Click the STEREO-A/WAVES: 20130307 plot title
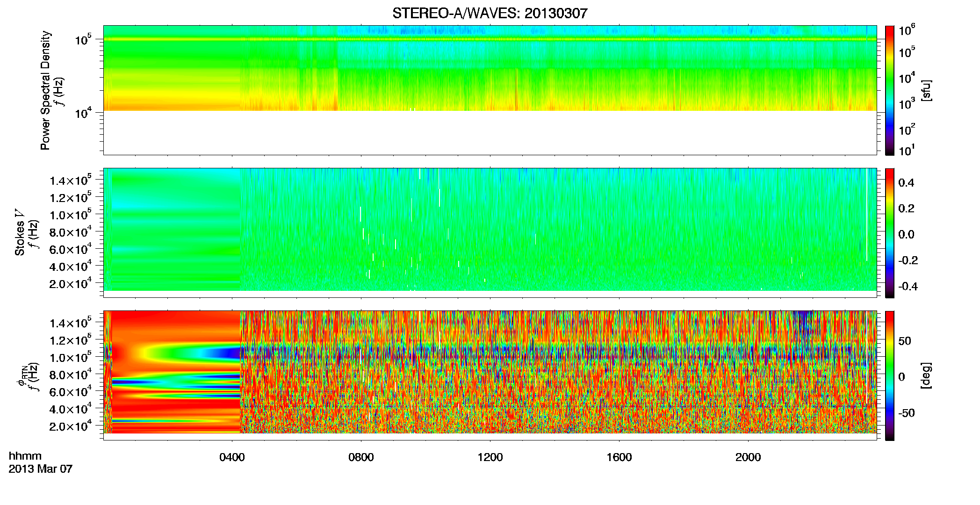980x505 pixels. click(x=490, y=13)
